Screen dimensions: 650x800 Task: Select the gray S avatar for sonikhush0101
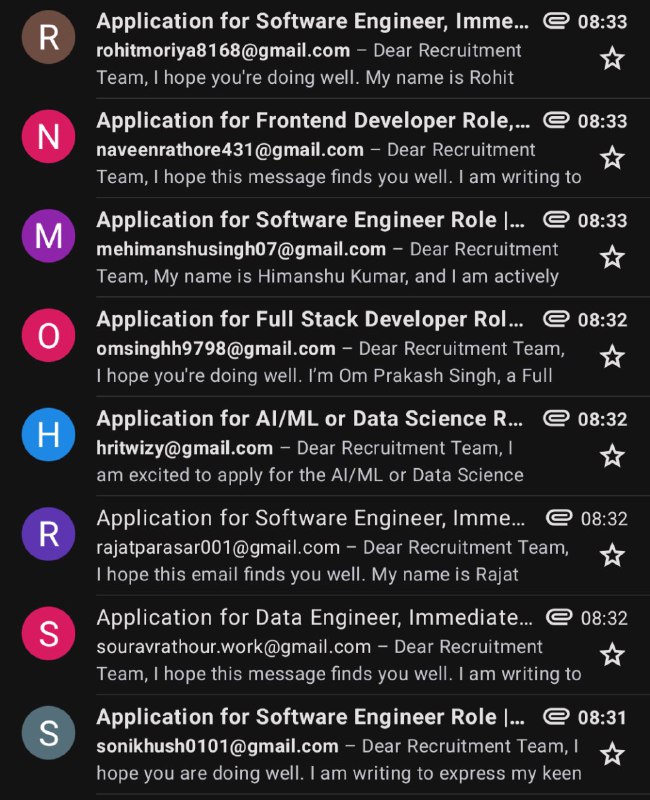48,733
